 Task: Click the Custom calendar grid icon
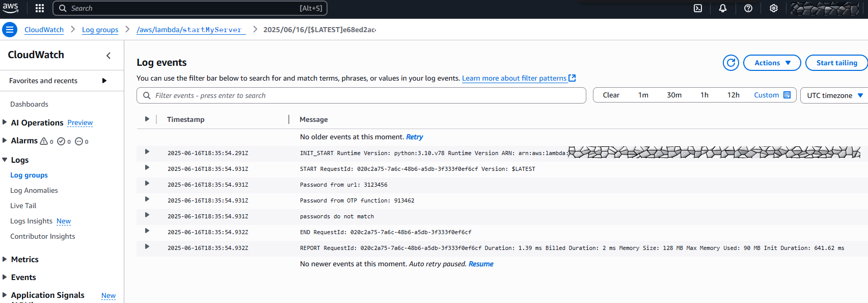pos(787,95)
